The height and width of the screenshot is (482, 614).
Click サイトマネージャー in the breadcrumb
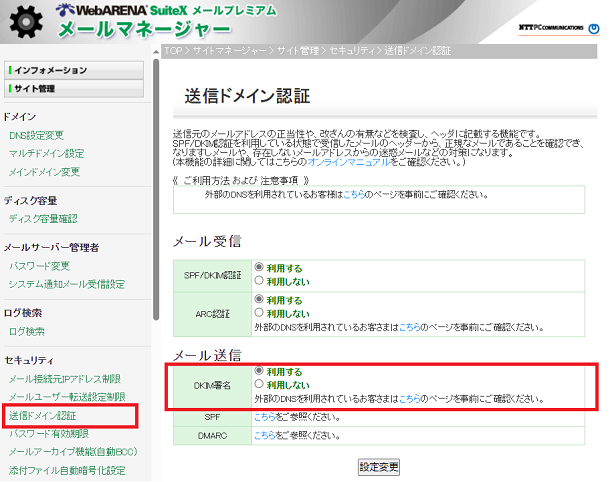pyautogui.click(x=229, y=51)
